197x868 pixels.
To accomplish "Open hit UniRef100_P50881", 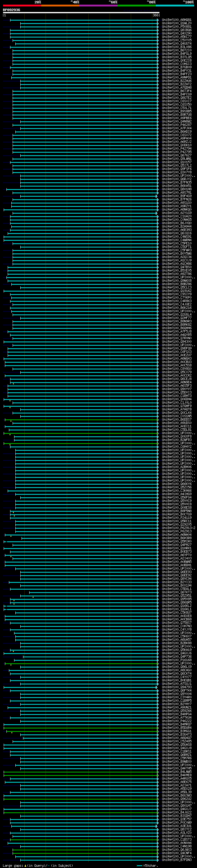I will (x=177, y=26).
